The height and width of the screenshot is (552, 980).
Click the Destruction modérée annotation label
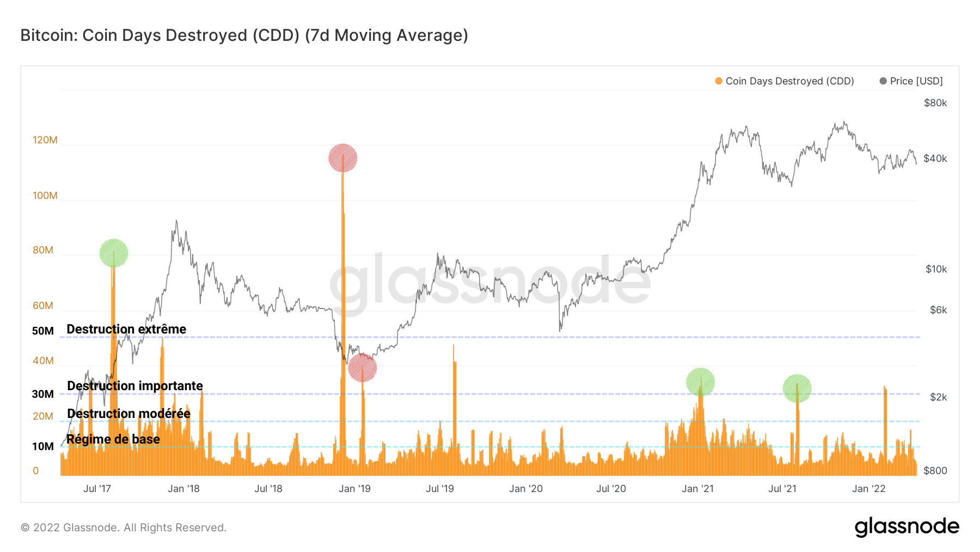tap(128, 414)
